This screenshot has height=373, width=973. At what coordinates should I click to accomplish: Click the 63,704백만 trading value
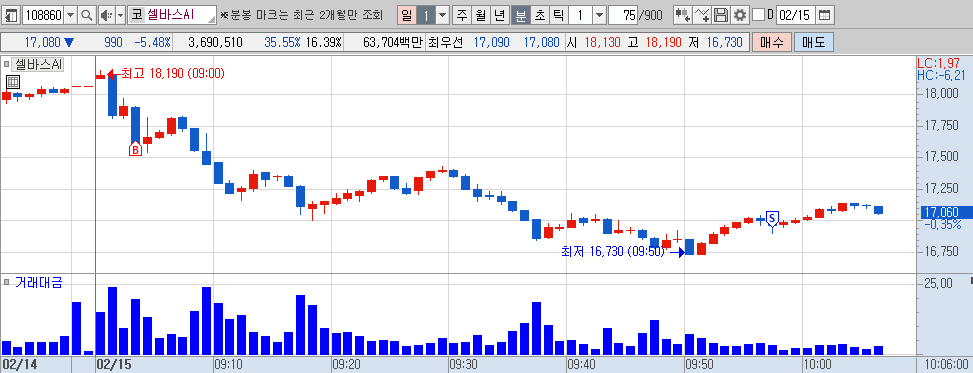point(393,42)
